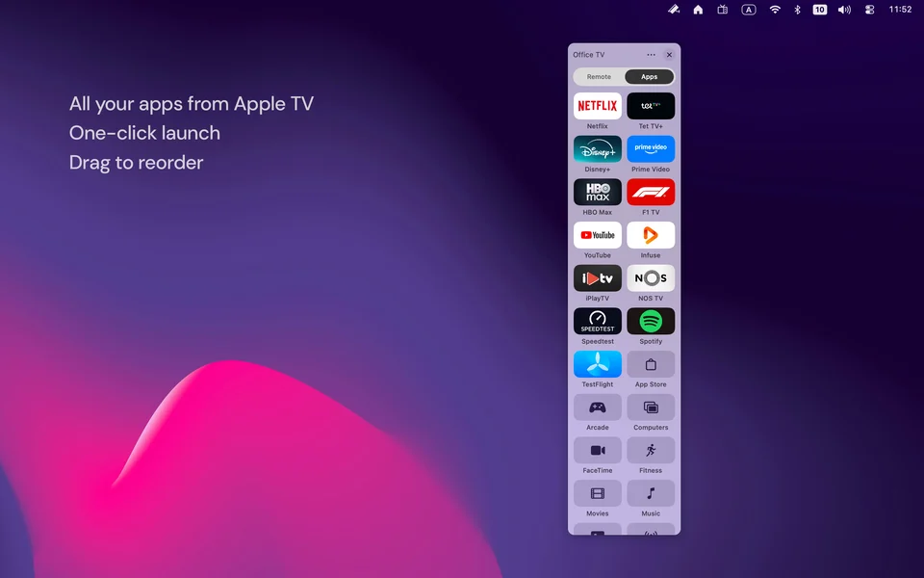Viewport: 924px width, 578px height.
Task: Click the calendar icon showing 10
Action: 820,10
